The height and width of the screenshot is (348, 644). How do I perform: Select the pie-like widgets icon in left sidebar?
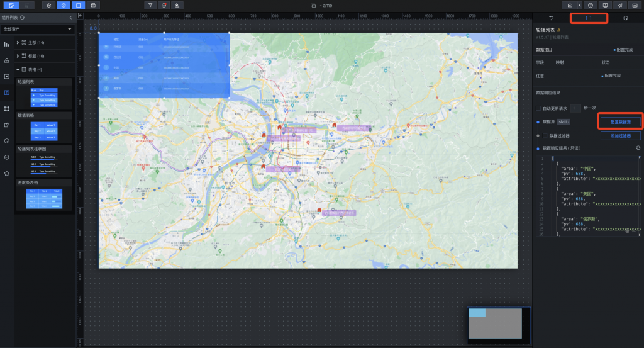coord(6,141)
